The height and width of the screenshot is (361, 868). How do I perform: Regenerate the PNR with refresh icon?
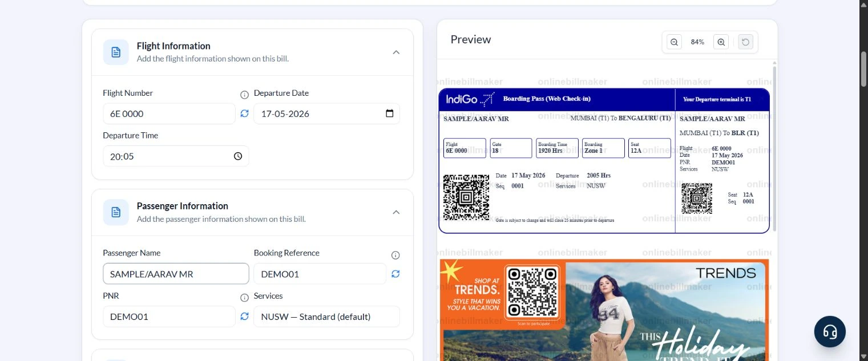(244, 316)
